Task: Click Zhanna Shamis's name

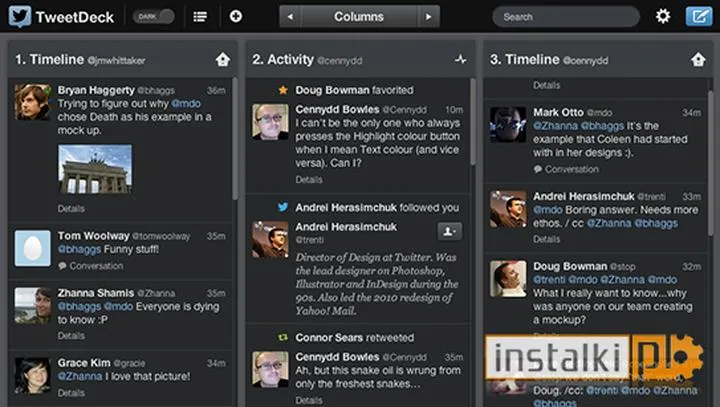Action: (x=96, y=293)
